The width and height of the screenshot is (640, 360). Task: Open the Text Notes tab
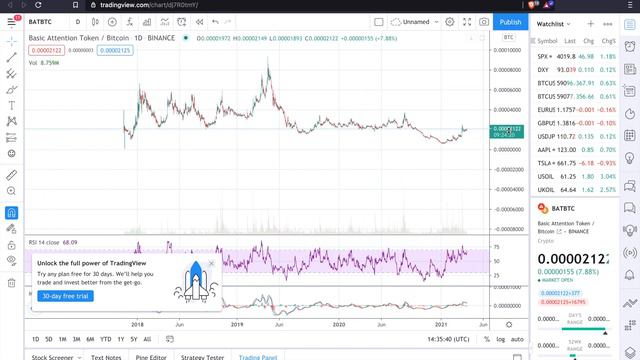106,357
